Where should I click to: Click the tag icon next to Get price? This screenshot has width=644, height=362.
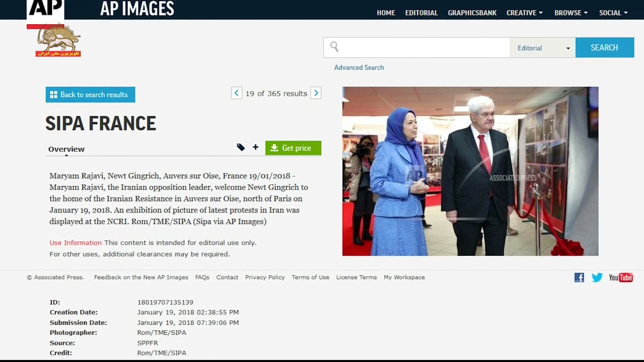point(240,147)
